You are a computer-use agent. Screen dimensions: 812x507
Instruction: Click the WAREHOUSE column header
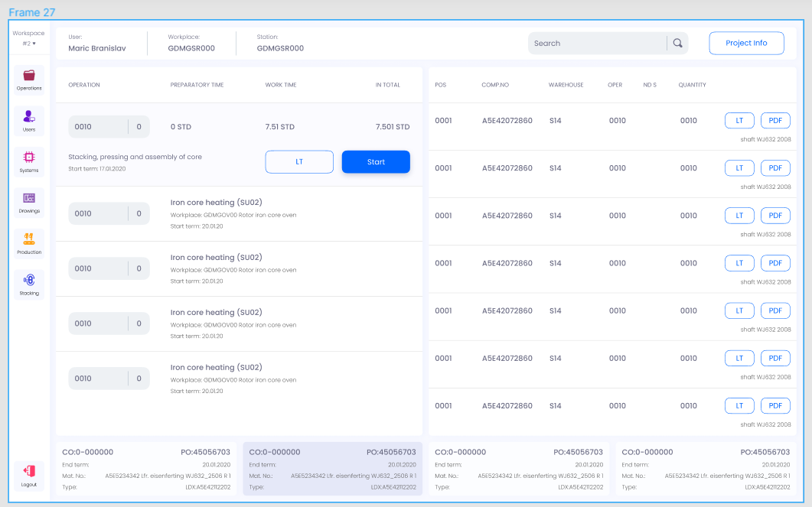point(566,85)
